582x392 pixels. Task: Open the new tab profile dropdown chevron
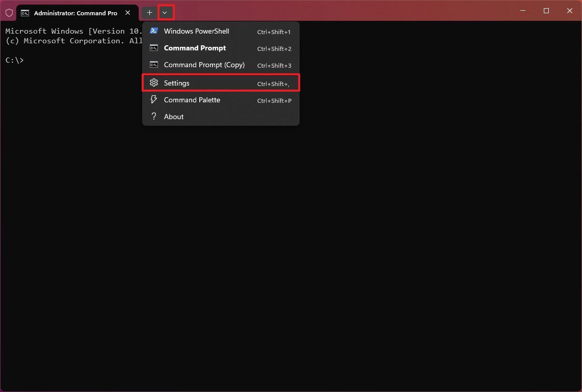tap(165, 12)
